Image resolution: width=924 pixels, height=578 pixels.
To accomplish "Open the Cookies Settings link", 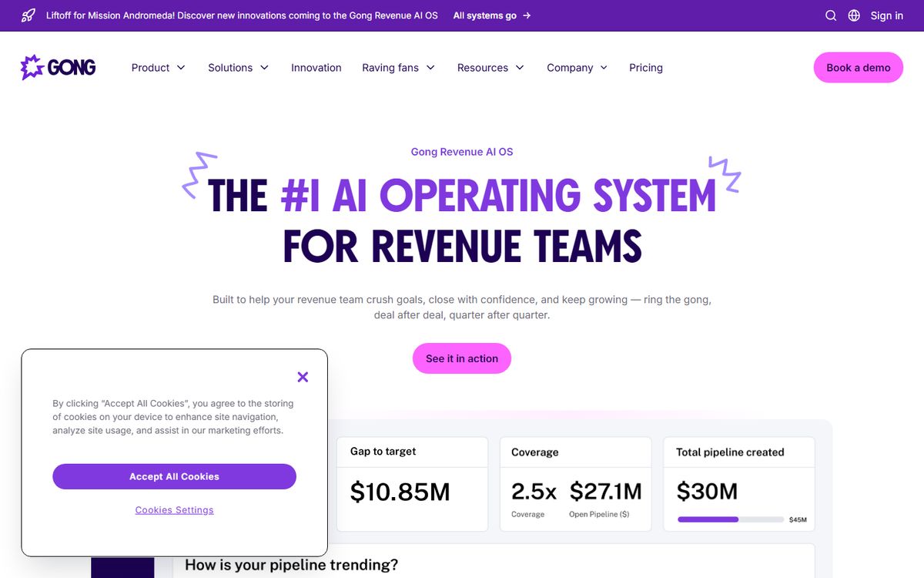I will click(x=174, y=510).
